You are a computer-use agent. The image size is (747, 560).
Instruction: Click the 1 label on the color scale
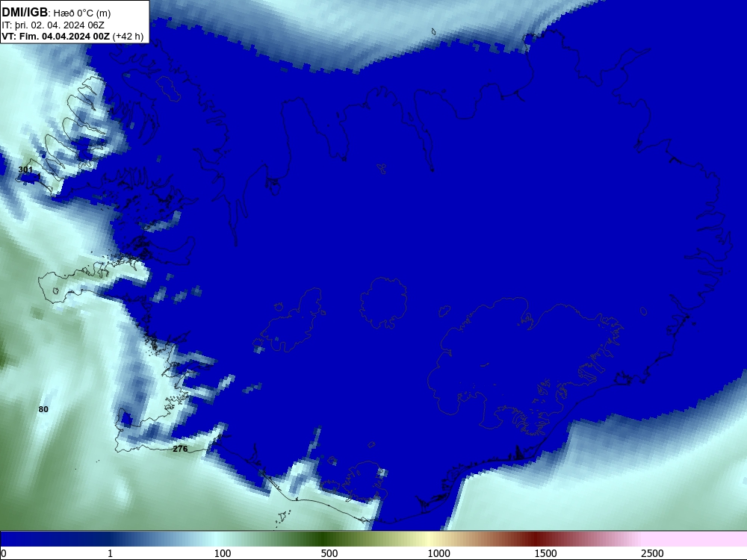[110, 553]
